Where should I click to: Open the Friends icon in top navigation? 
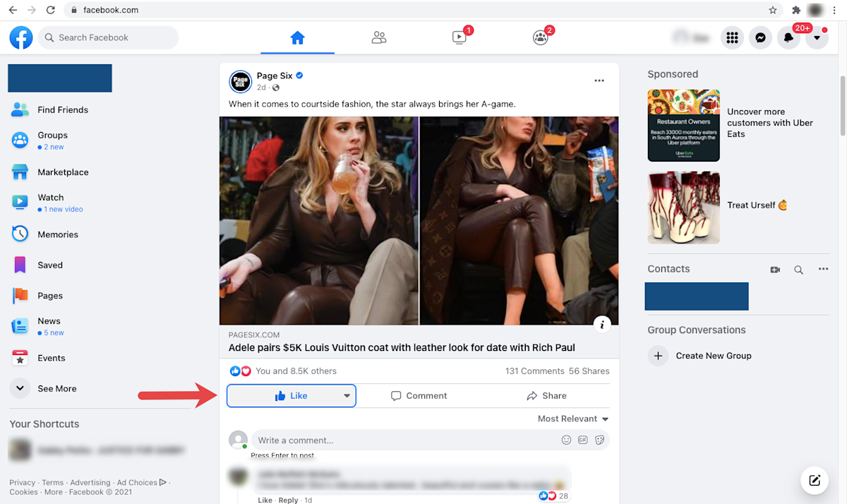click(379, 37)
